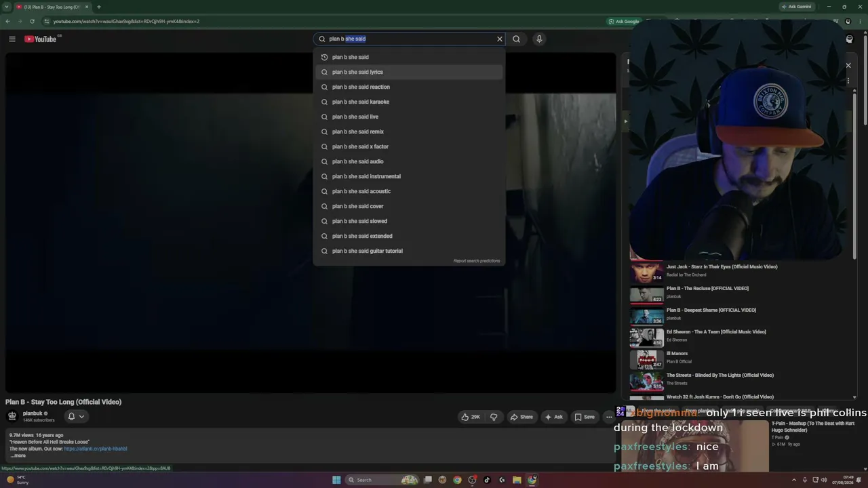Open the planbuk channel name link
Image resolution: width=868 pixels, height=488 pixels.
pyautogui.click(x=33, y=413)
